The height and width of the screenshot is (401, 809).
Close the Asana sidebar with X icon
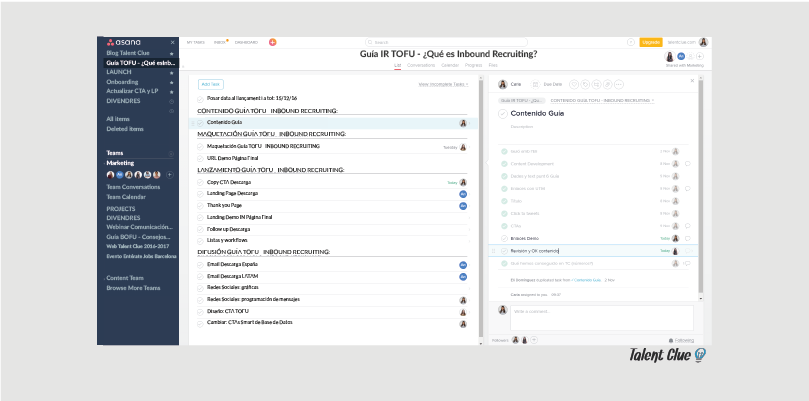coord(173,43)
